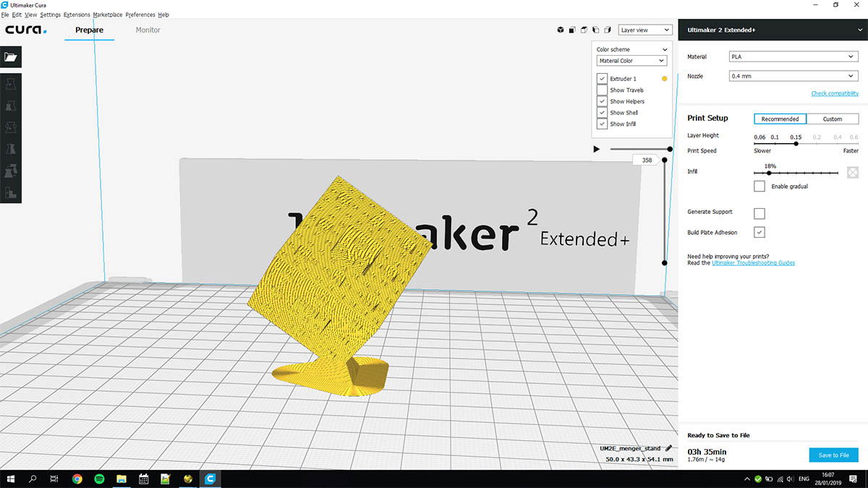Open the Material Color dropdown
Screen dimensions: 868x488
[632, 61]
